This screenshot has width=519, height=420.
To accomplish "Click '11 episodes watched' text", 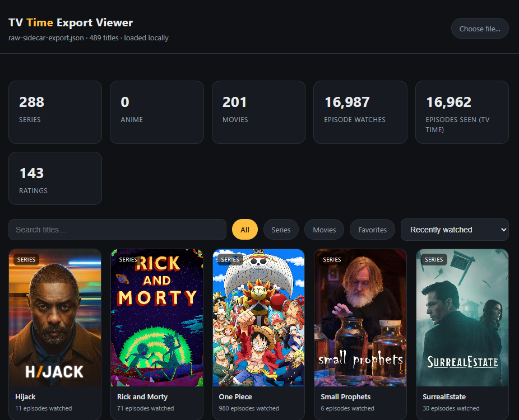I will (x=43, y=408).
